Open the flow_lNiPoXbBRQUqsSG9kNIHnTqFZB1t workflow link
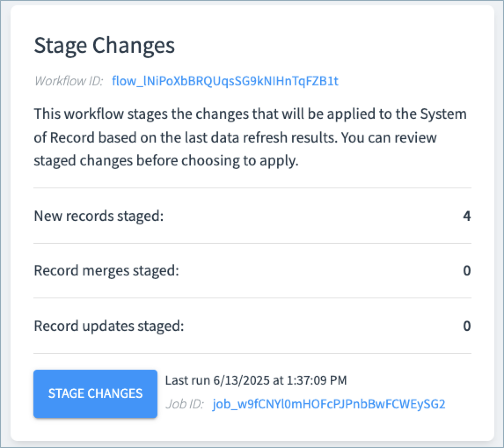 (225, 81)
